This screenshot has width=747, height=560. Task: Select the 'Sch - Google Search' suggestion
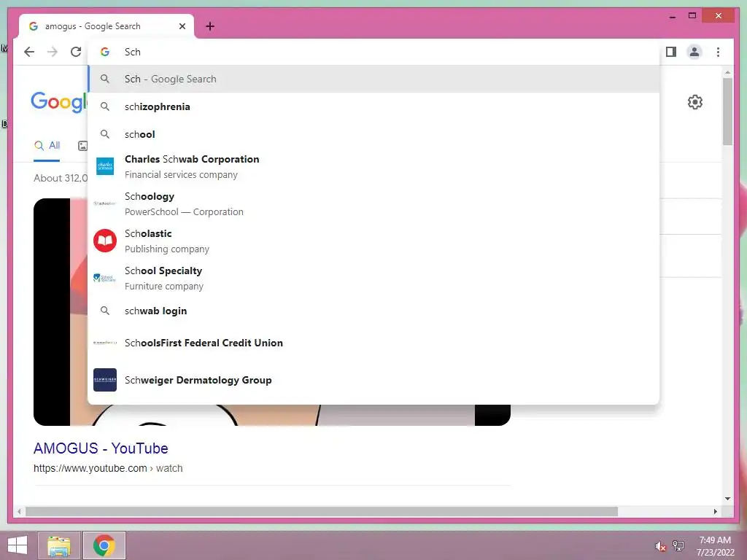point(374,79)
